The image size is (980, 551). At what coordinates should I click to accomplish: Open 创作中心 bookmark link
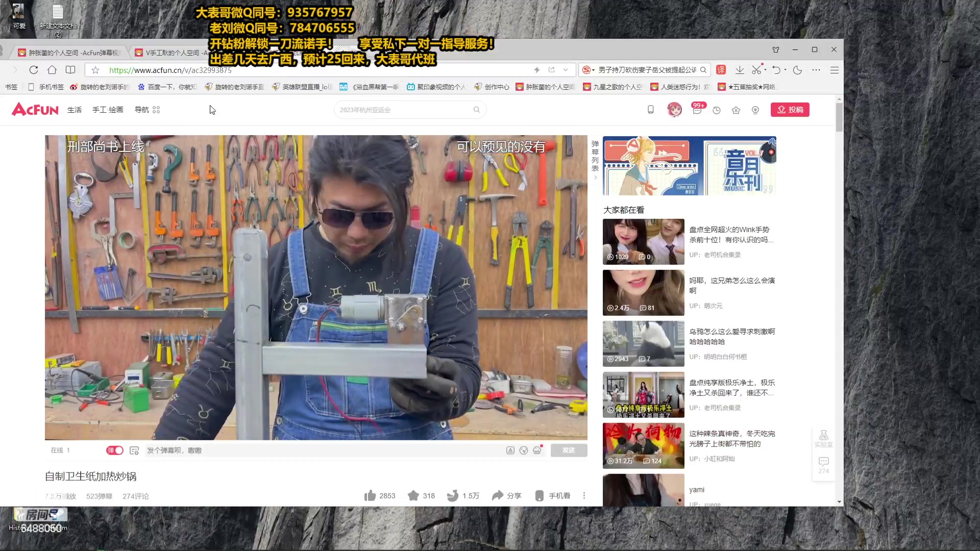point(492,87)
